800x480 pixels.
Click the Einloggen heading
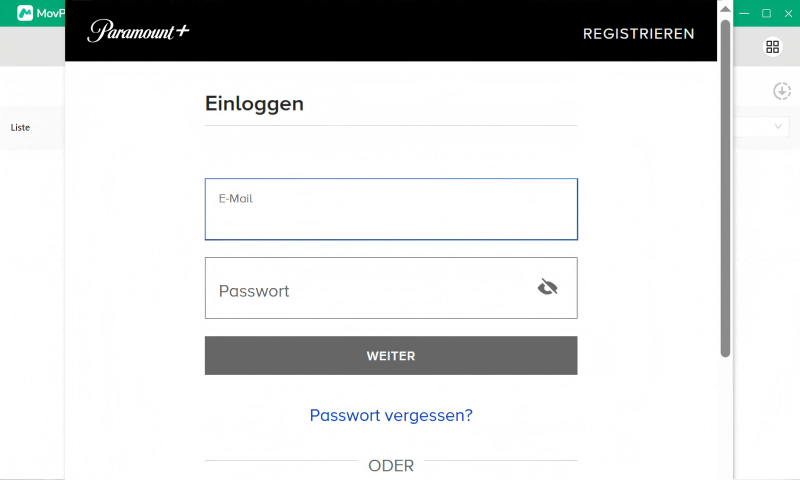click(254, 104)
